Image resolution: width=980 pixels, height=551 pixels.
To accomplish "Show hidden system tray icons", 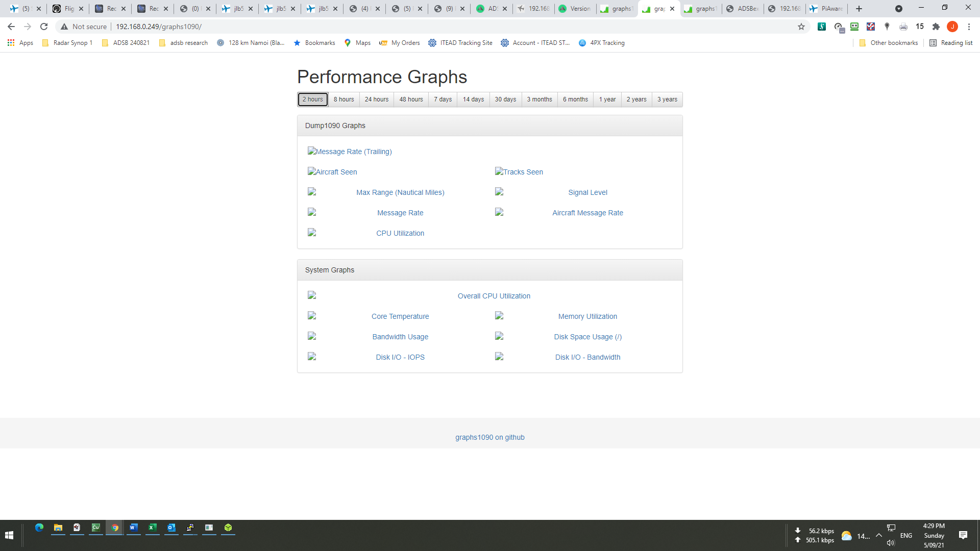I will 878,535.
